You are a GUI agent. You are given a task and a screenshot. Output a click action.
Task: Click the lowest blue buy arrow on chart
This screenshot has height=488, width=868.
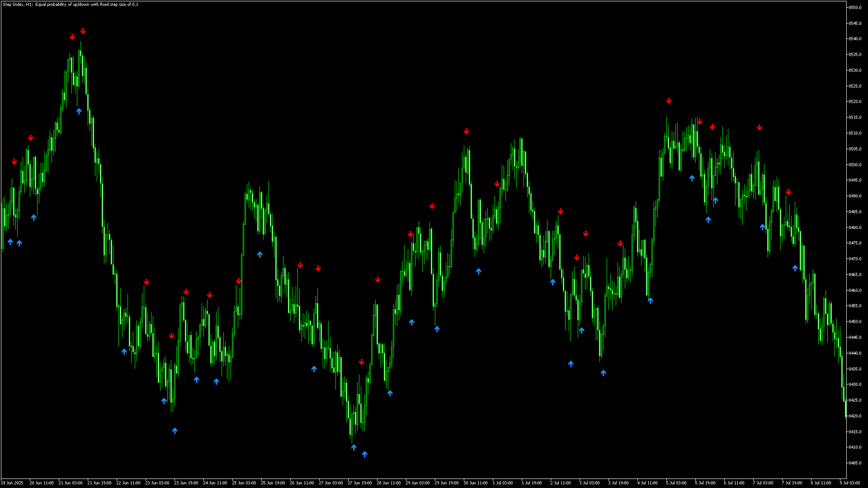click(365, 454)
